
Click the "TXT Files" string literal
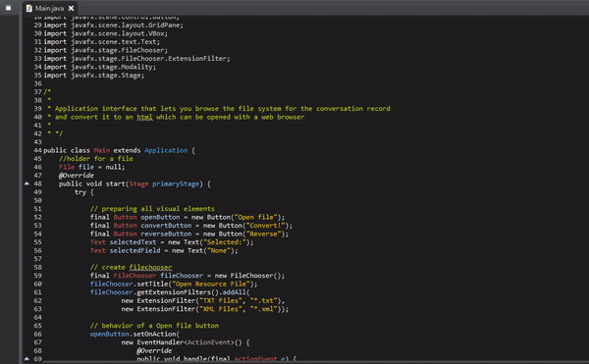[x=221, y=300]
